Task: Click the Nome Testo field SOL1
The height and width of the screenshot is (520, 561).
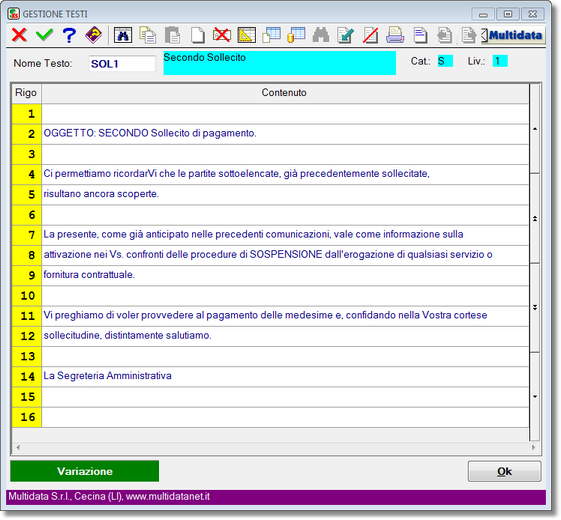Action: (x=122, y=64)
